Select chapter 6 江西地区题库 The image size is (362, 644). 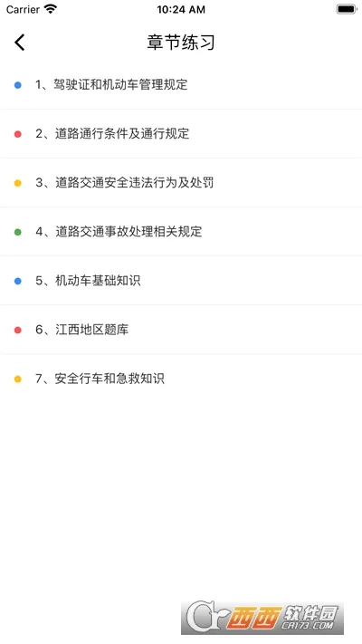[x=181, y=330]
